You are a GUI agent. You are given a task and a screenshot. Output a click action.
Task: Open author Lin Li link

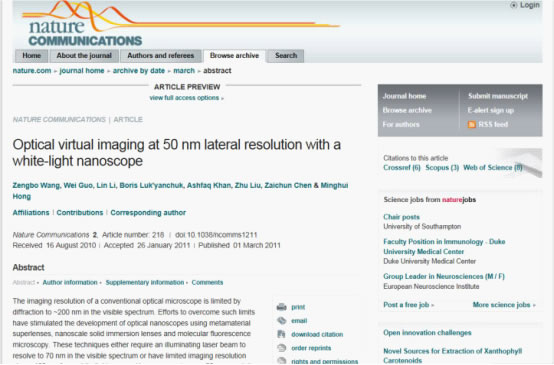coord(106,186)
